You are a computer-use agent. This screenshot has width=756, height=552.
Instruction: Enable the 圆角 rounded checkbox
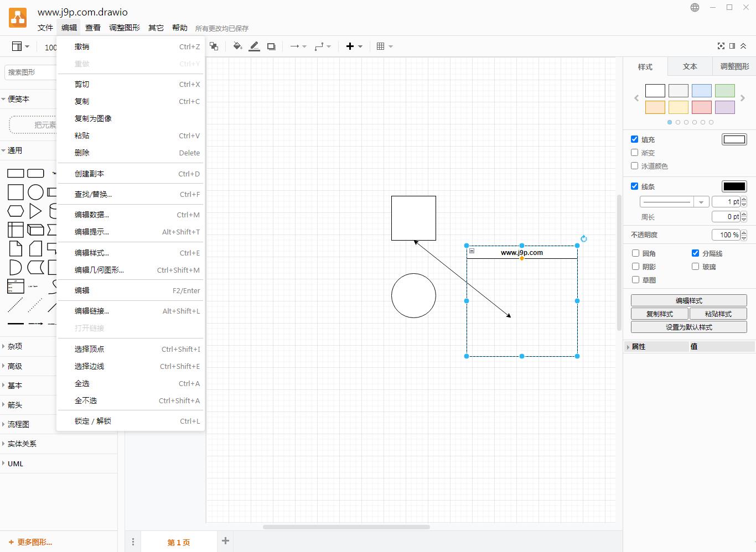[636, 253]
